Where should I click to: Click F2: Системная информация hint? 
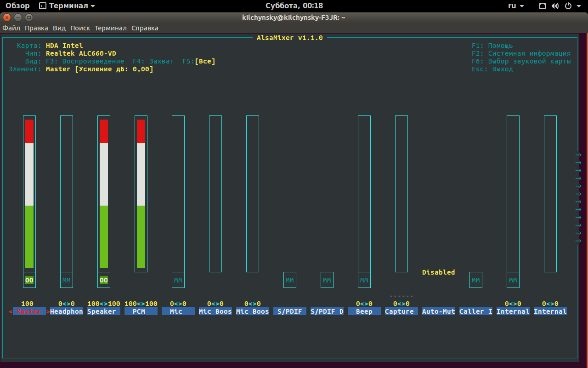pyautogui.click(x=521, y=53)
